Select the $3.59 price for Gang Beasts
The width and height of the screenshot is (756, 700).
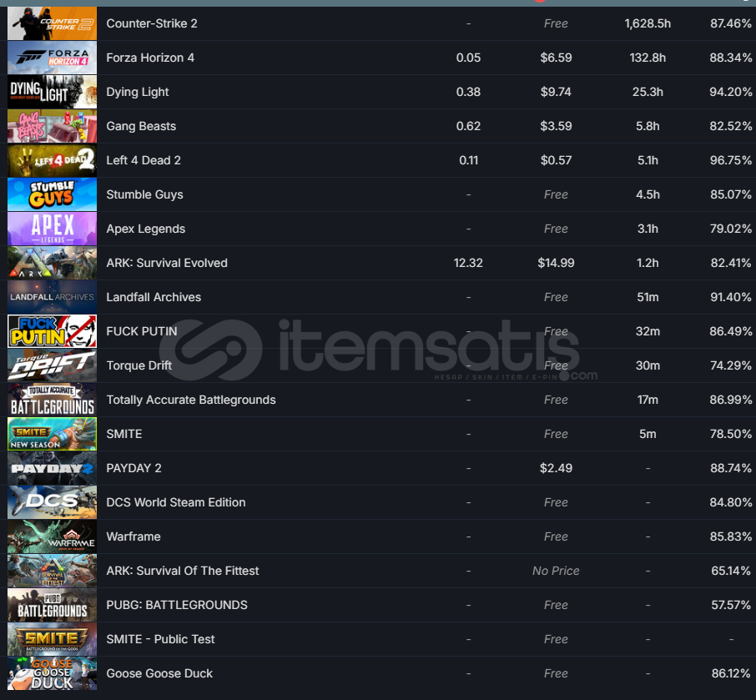coord(556,126)
